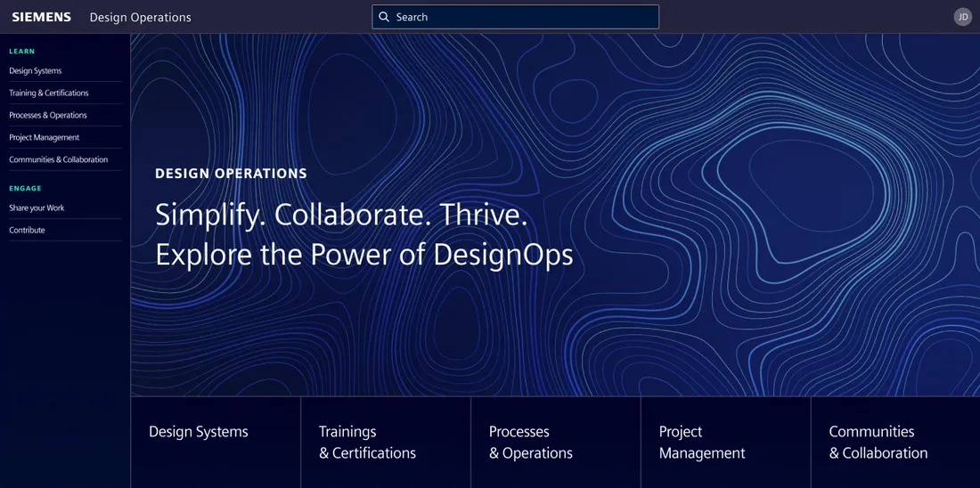Open Processes & Operations in the sidebar

pos(65,115)
